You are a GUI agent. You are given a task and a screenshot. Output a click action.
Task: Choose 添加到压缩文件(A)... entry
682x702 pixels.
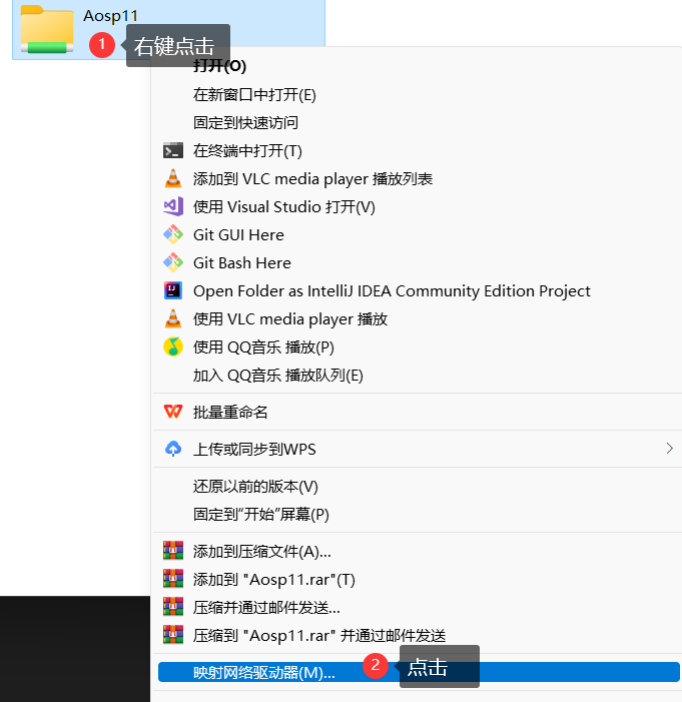[x=262, y=552]
